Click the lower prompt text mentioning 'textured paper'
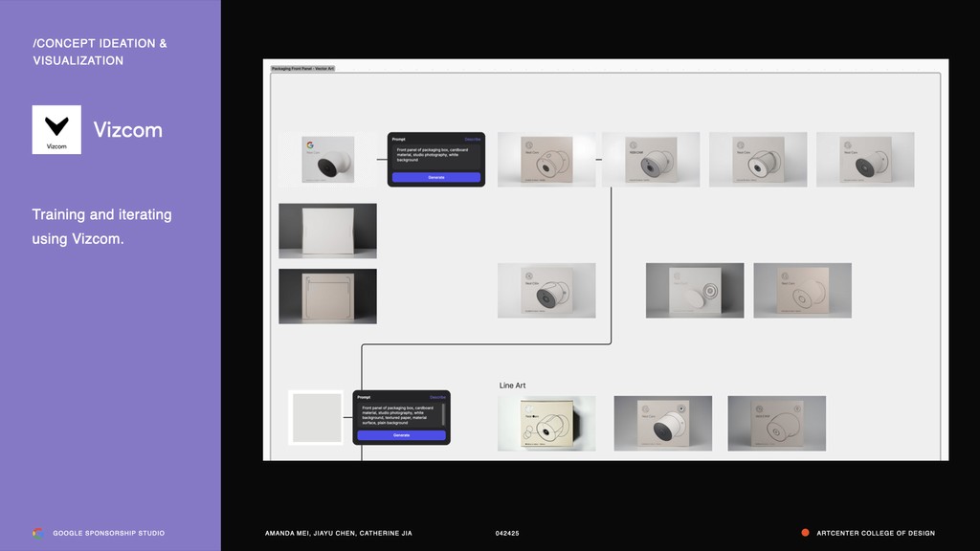Viewport: 980px width, 551px height. [x=397, y=415]
